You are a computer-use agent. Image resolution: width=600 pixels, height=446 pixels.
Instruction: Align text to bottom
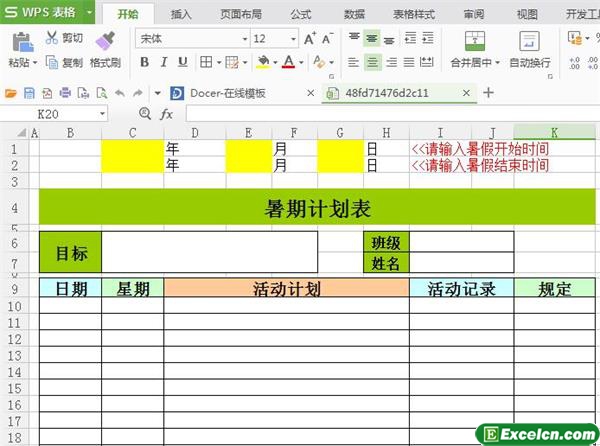click(389, 39)
